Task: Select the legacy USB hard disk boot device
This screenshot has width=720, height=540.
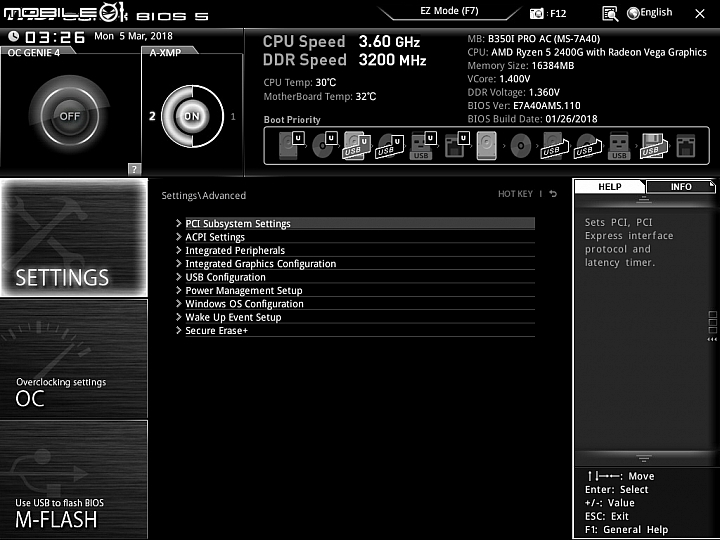Action: click(553, 146)
